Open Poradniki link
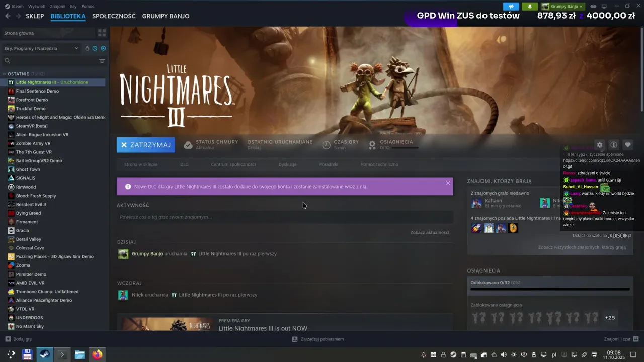Screen dimensions: 644x362 click(x=329, y=164)
